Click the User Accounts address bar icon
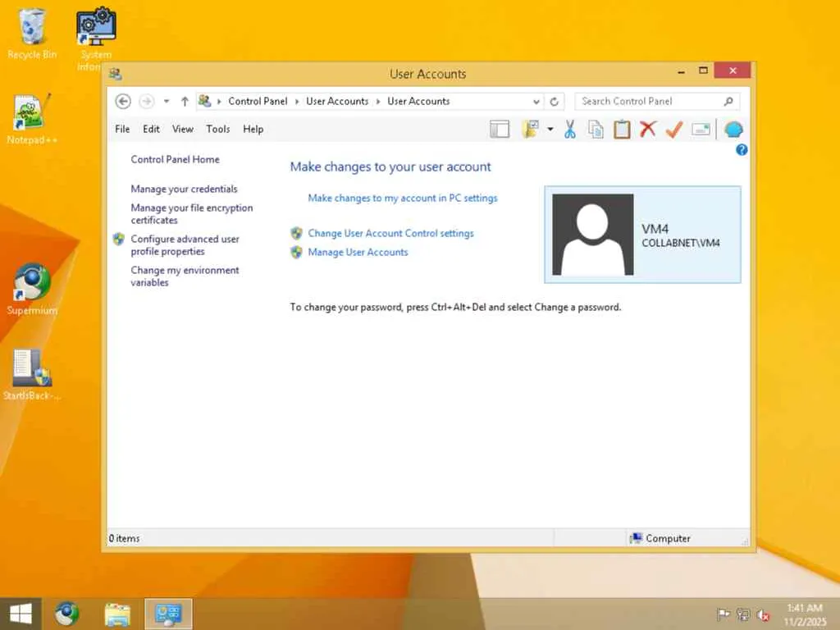Image resolution: width=840 pixels, height=630 pixels. tap(204, 101)
